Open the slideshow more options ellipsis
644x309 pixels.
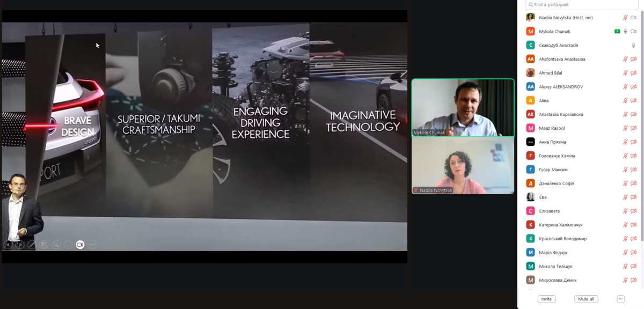tap(92, 245)
